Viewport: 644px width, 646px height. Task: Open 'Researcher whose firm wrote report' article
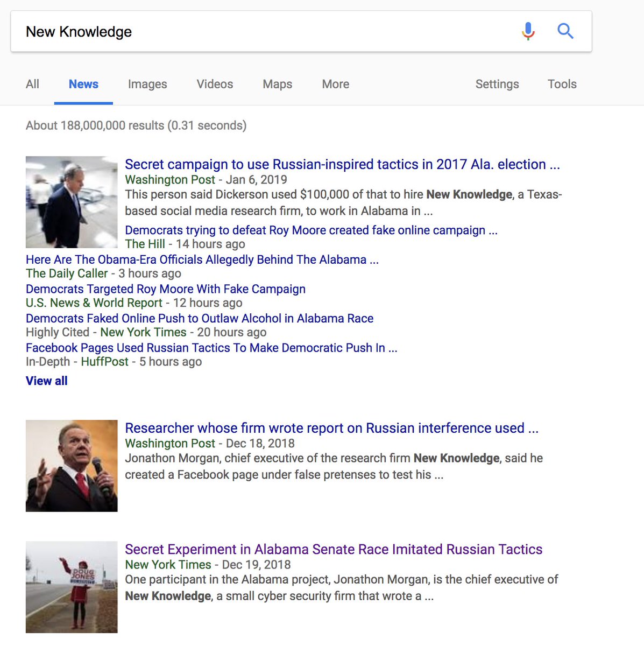coord(331,428)
